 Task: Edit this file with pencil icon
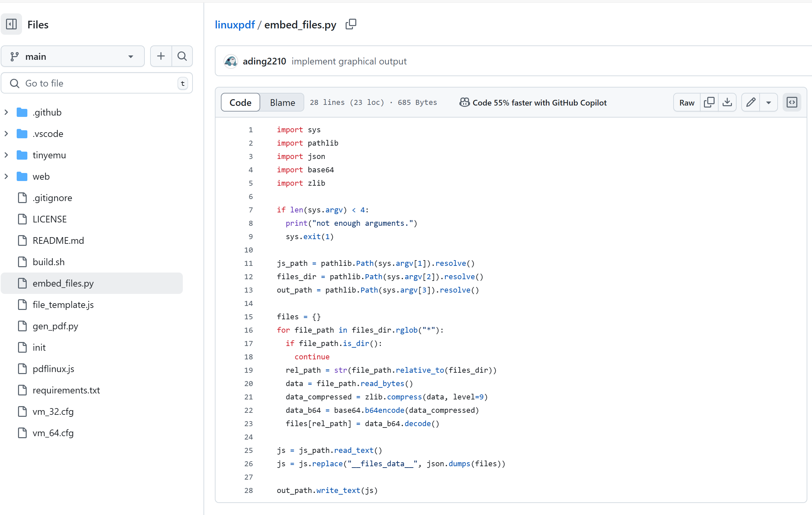click(x=751, y=102)
